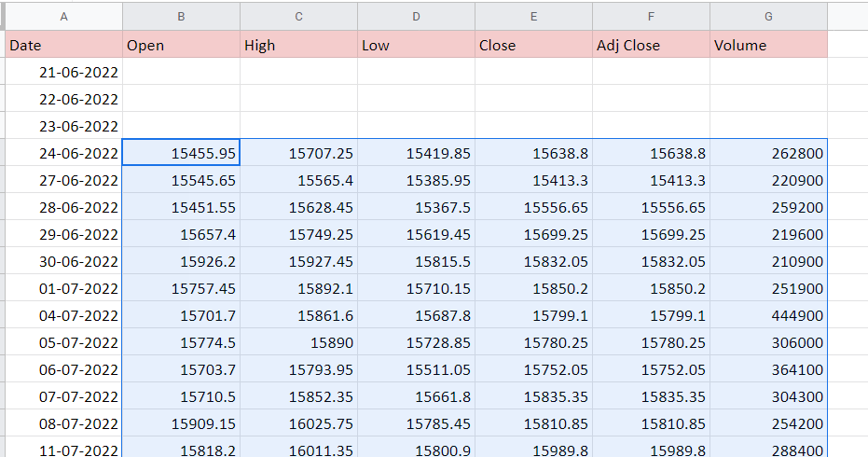Select empty Open cell for 21-06-2022

[x=181, y=72]
